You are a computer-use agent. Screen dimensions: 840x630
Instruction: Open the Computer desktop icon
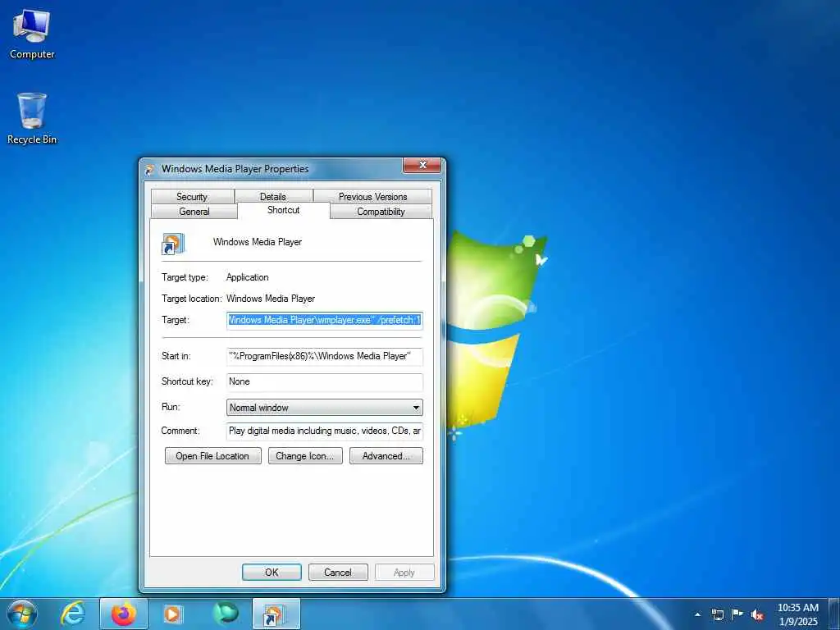pos(32,34)
